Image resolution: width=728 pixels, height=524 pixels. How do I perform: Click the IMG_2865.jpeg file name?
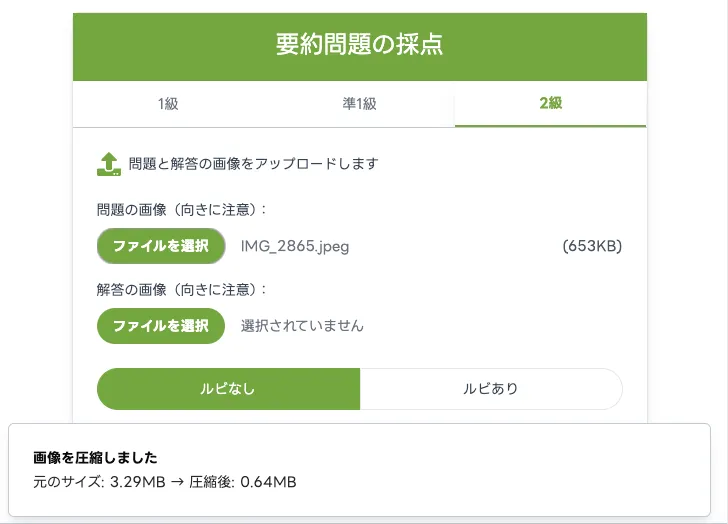[295, 246]
